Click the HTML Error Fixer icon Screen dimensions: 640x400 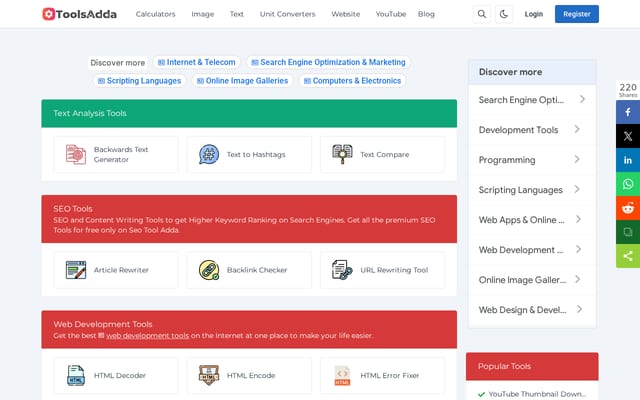tap(342, 375)
